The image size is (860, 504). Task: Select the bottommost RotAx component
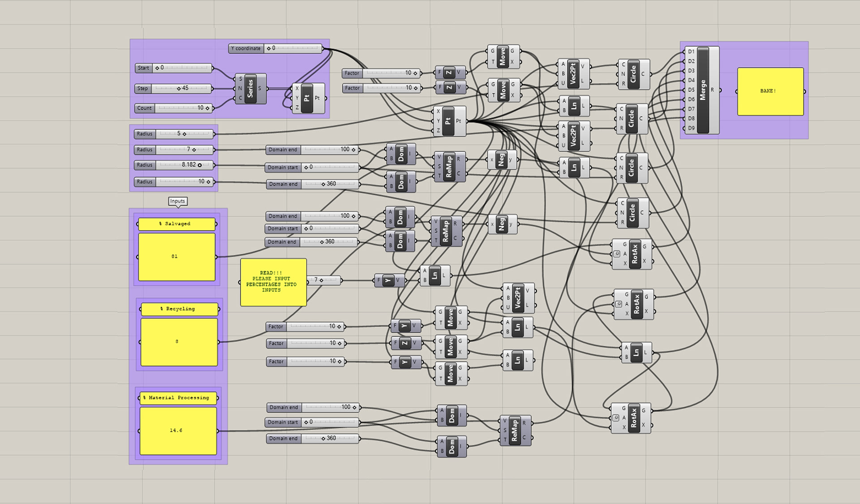pos(633,418)
